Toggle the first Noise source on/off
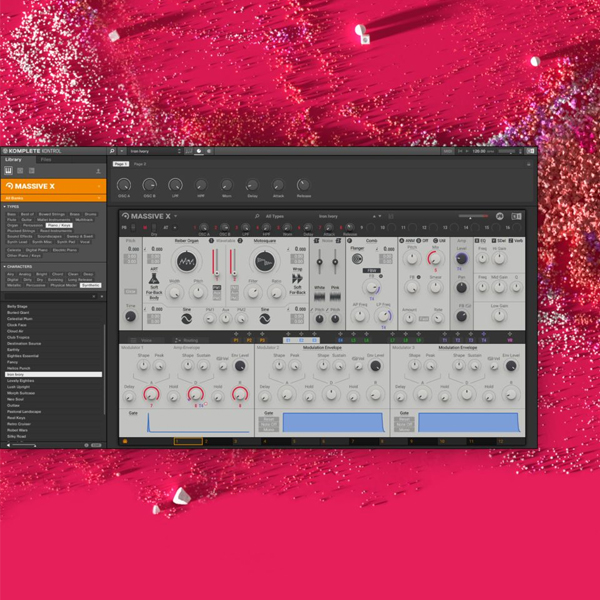This screenshot has height=600, width=600. click(316, 241)
